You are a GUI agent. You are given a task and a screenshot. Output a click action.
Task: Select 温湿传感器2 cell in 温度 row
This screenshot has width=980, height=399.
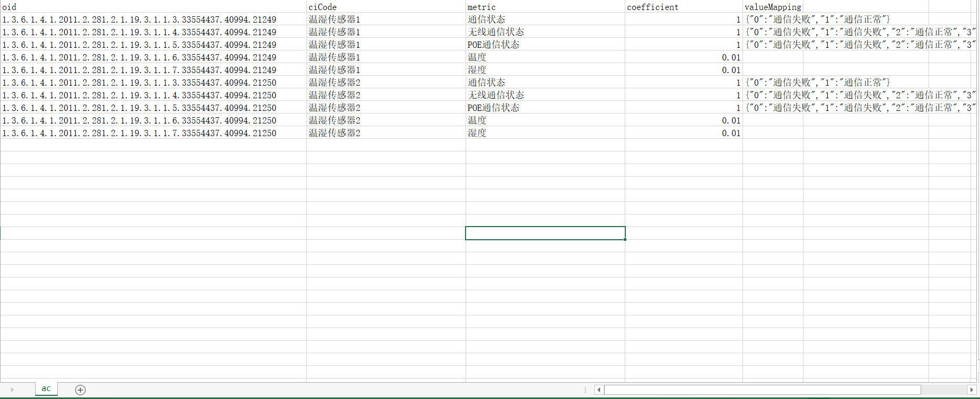(x=386, y=120)
